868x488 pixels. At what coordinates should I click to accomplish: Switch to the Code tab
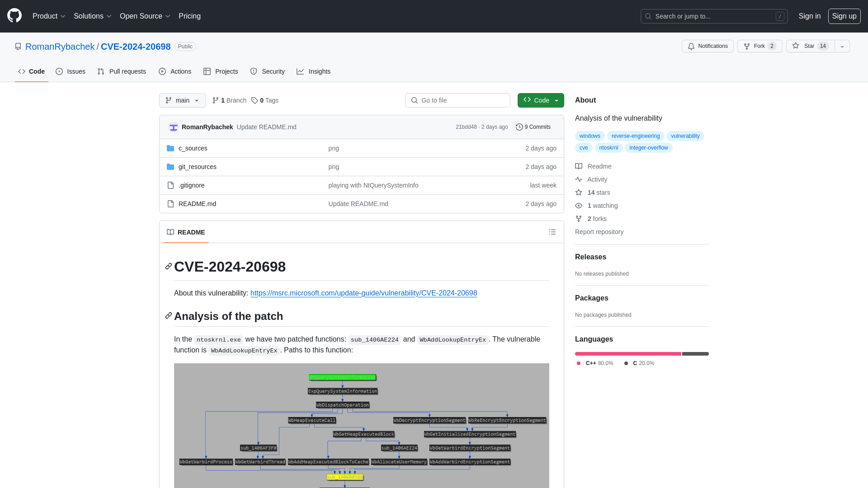[x=32, y=71]
